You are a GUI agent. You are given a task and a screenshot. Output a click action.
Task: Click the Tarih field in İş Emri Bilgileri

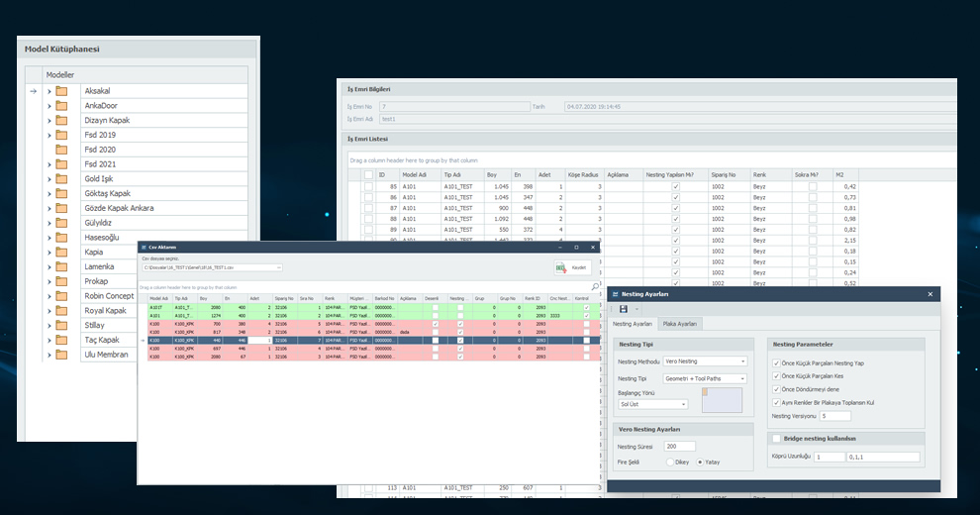click(x=760, y=107)
